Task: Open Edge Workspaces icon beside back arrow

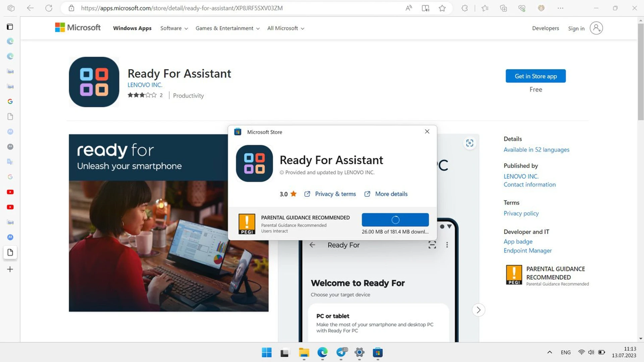Action: pyautogui.click(x=11, y=8)
